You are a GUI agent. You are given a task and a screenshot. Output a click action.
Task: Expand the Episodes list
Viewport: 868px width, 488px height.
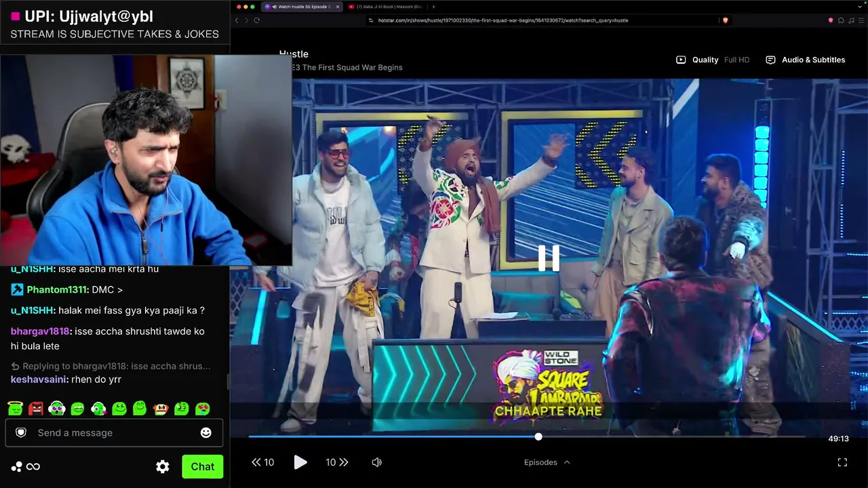547,462
